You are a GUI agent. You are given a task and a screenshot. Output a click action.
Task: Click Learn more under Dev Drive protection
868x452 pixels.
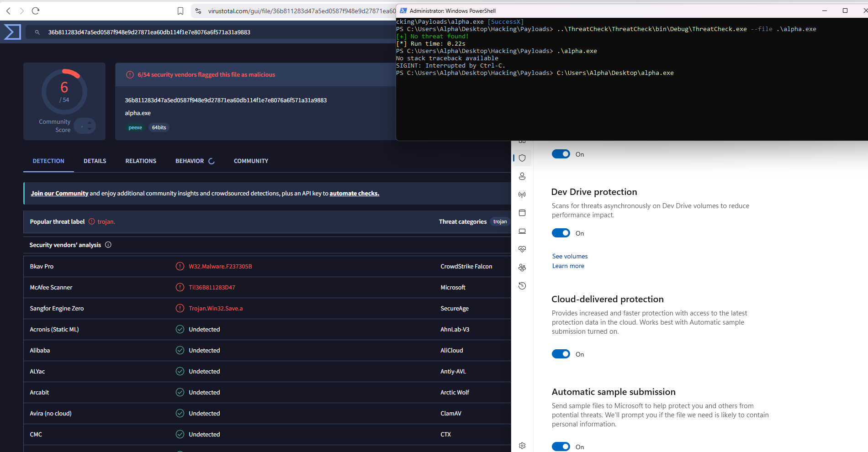[x=568, y=266]
